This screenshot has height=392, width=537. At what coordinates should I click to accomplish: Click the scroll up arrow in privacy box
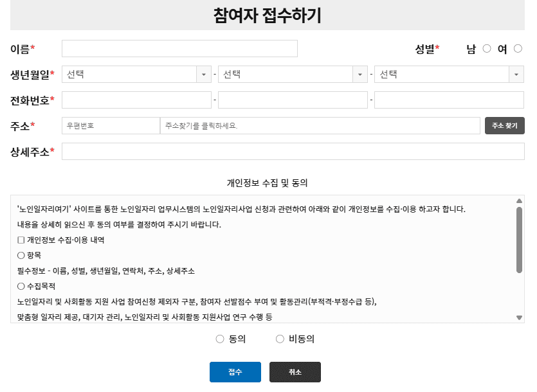coord(519,200)
